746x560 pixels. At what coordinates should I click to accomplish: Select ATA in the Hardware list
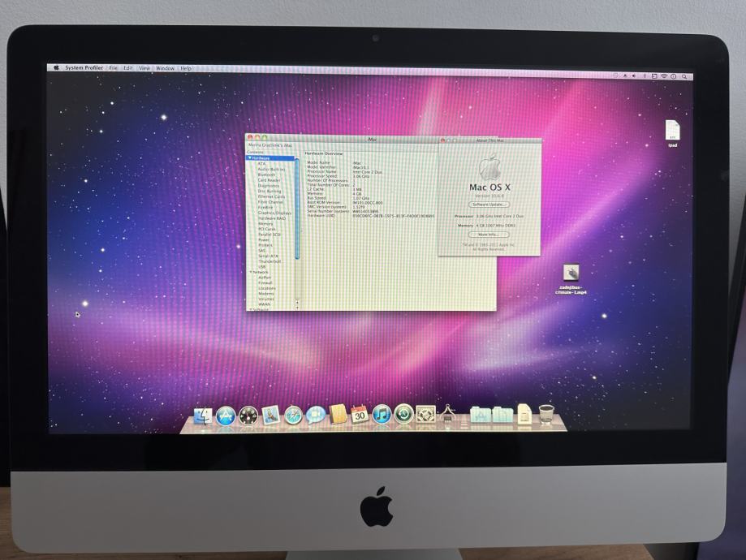(261, 164)
